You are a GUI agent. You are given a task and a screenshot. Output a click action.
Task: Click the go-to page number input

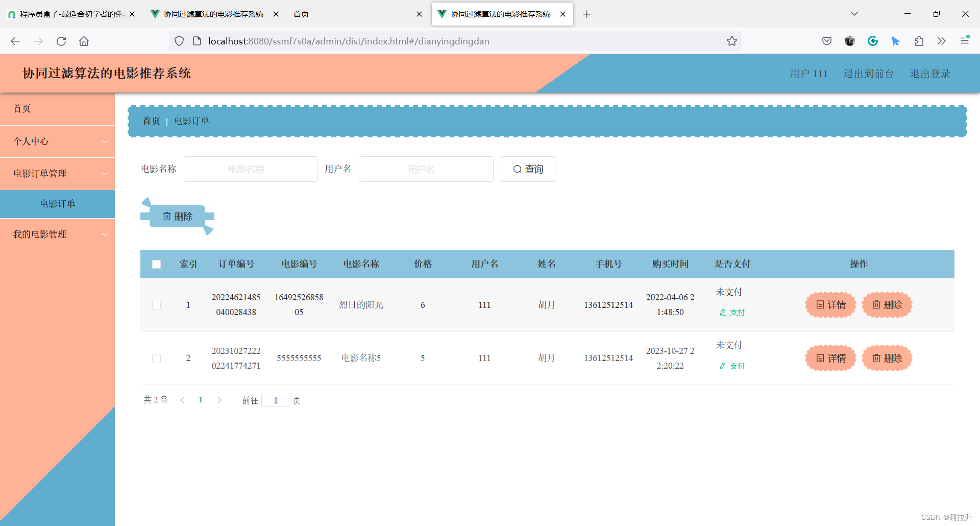(276, 400)
